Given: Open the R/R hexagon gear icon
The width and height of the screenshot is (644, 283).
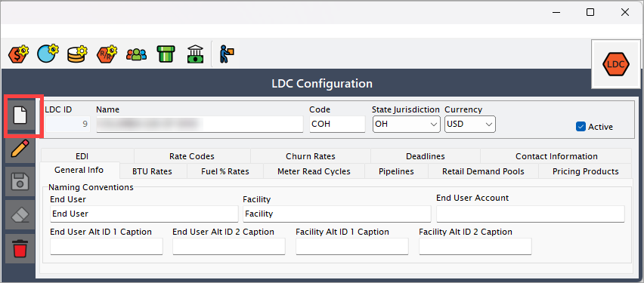Looking at the screenshot, I should click(x=107, y=54).
